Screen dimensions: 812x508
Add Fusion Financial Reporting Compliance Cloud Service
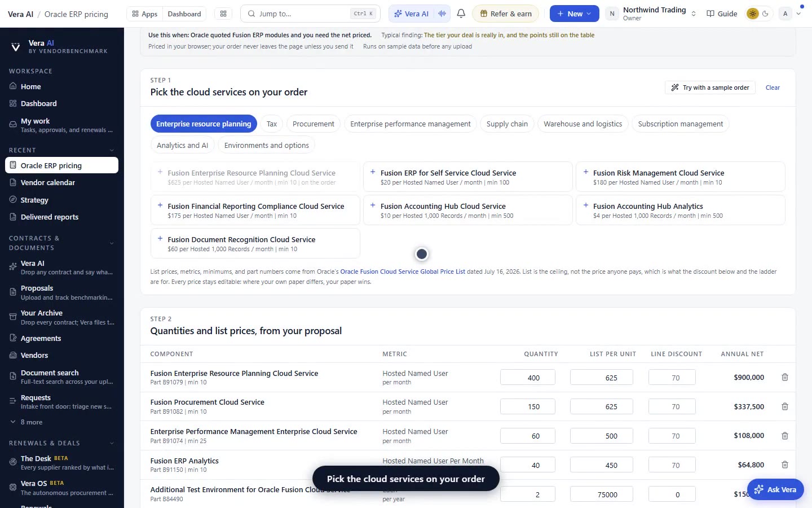[x=255, y=210]
